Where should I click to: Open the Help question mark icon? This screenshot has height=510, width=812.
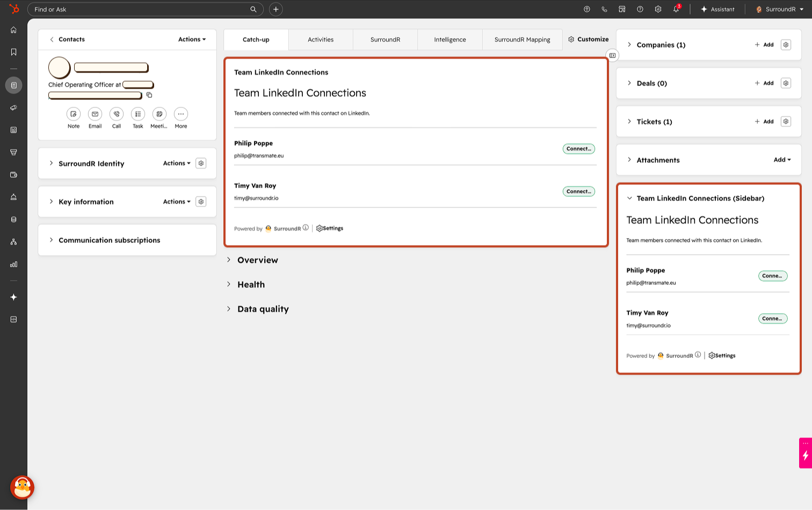640,9
